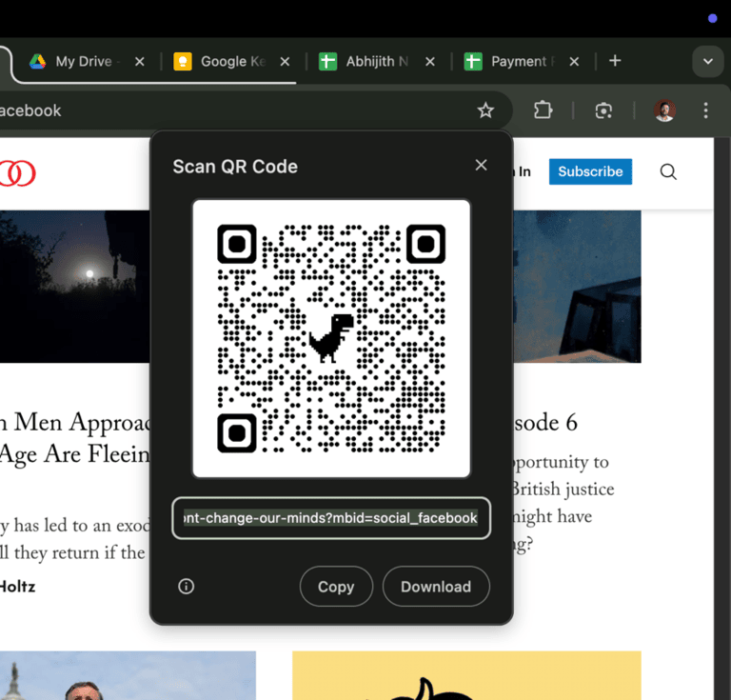Screen dimensions: 731x700
Task: Expand the tab search dropdown arrow
Action: (708, 61)
